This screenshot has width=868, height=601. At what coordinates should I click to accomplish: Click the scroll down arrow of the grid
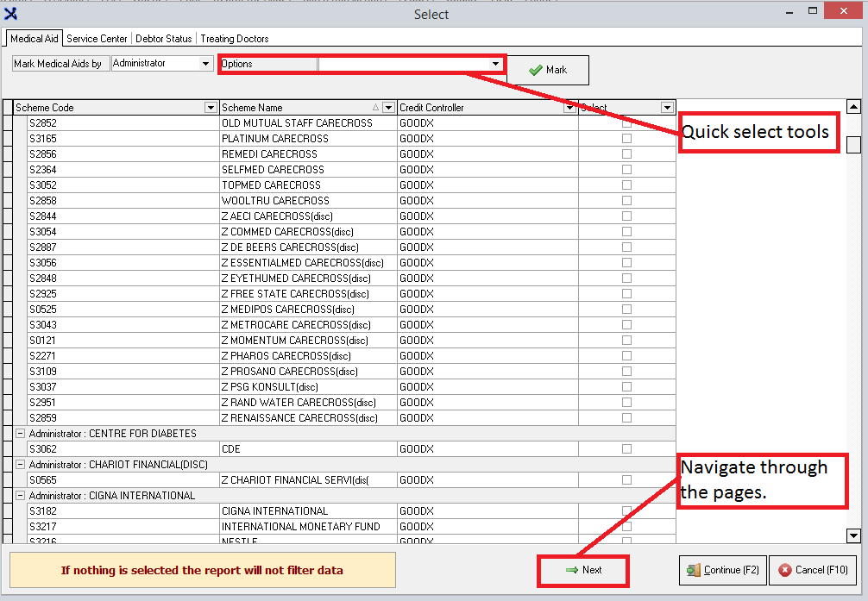853,535
